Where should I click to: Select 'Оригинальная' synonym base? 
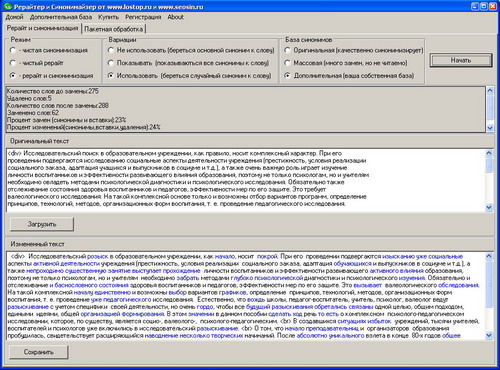coord(287,50)
